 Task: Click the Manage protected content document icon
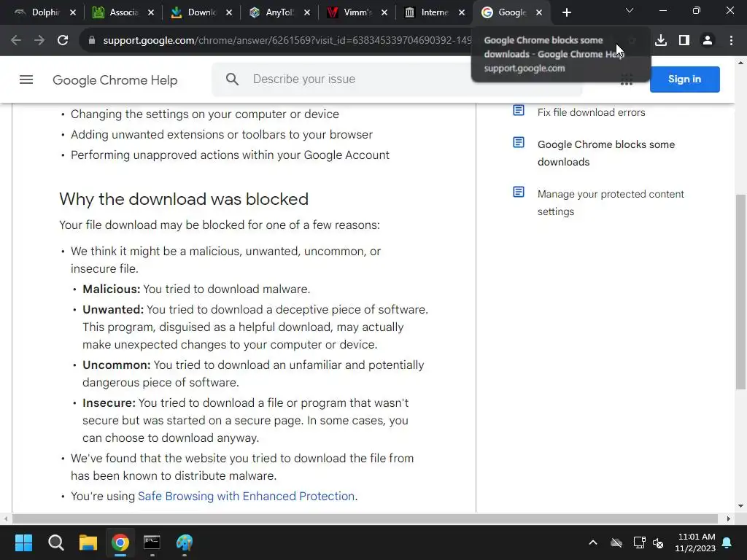click(519, 192)
